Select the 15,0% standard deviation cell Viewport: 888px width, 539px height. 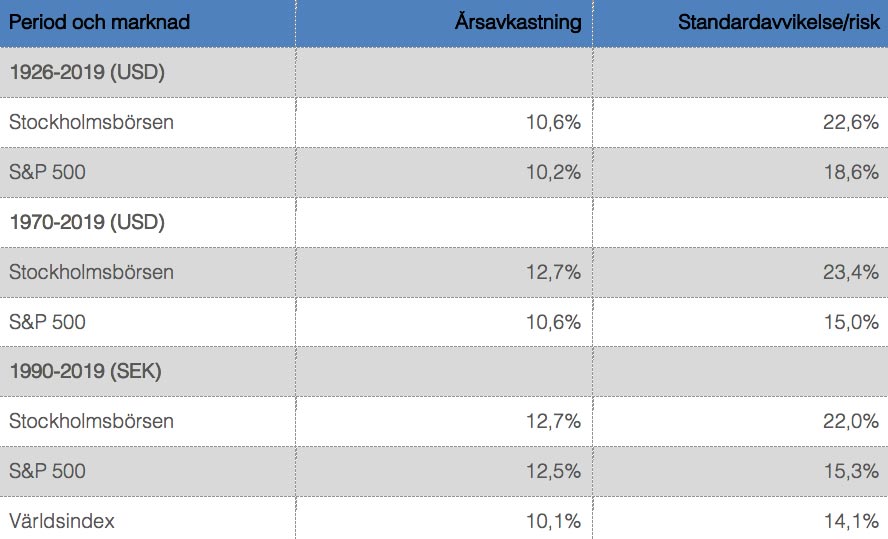741,322
